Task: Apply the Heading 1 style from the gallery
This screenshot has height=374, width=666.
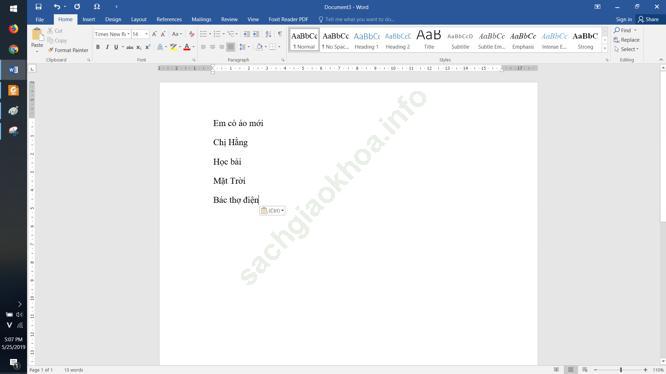Action: click(367, 40)
